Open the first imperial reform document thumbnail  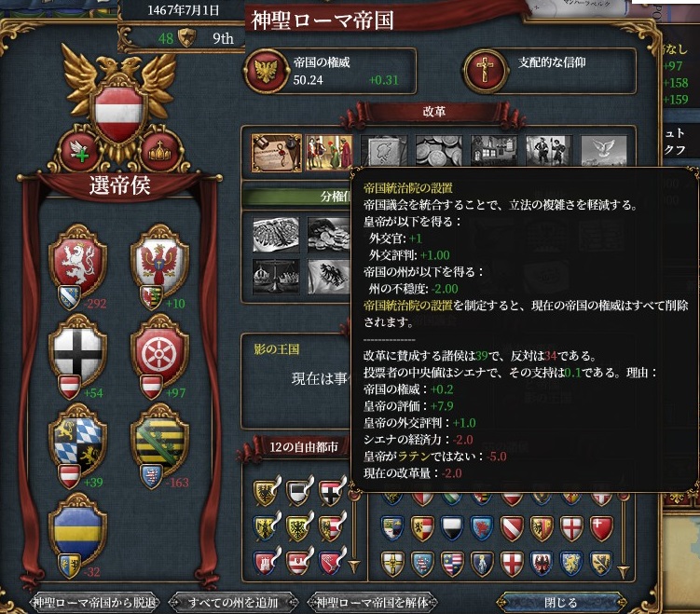[276, 153]
